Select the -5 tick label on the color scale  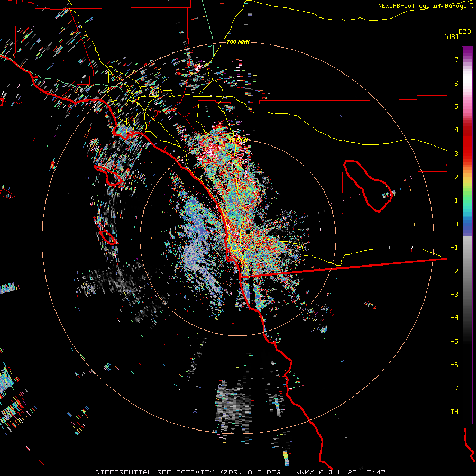point(454,342)
